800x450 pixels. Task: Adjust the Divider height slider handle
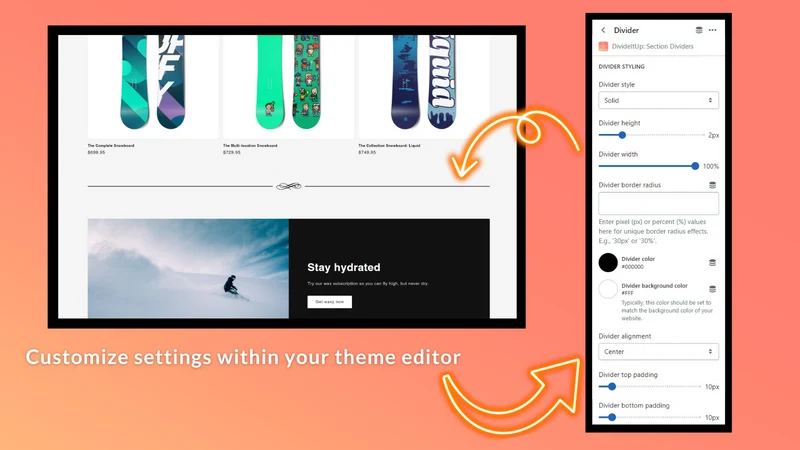point(622,135)
